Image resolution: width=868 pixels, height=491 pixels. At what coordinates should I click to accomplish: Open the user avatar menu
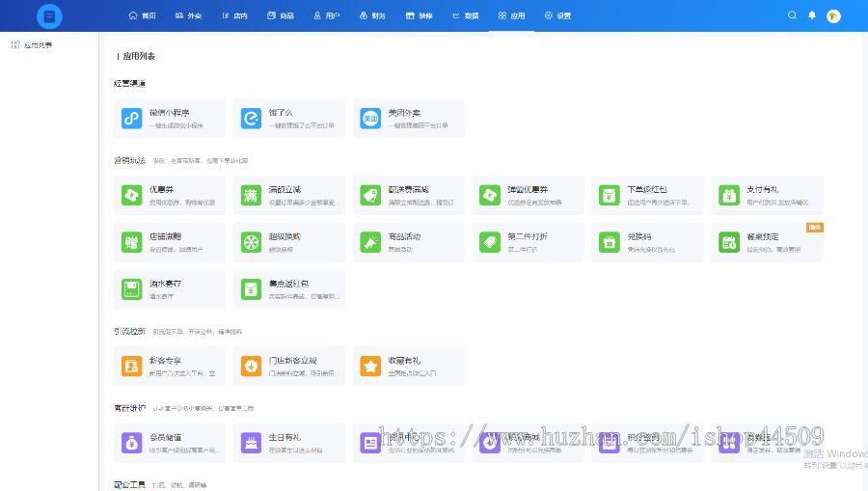(833, 16)
